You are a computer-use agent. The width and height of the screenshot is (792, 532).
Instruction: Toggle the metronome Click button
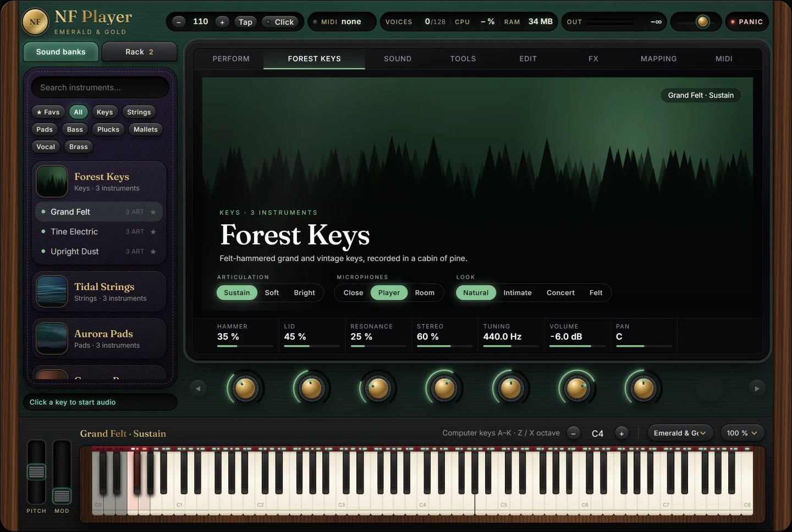coord(280,22)
